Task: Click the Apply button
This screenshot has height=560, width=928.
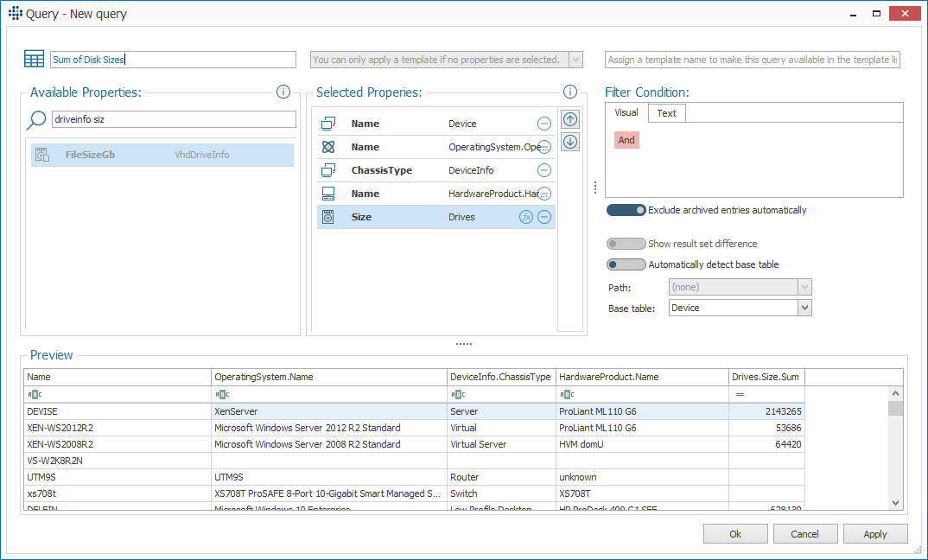Action: coord(874,534)
